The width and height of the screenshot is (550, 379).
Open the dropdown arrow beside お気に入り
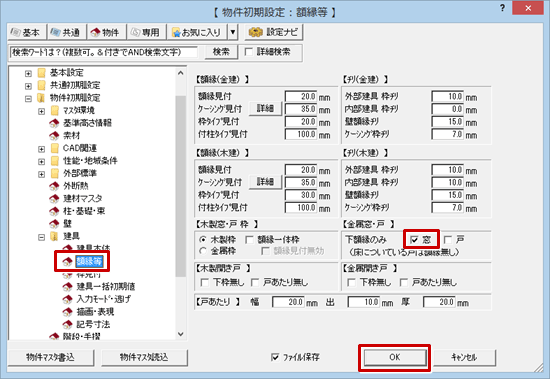(233, 32)
